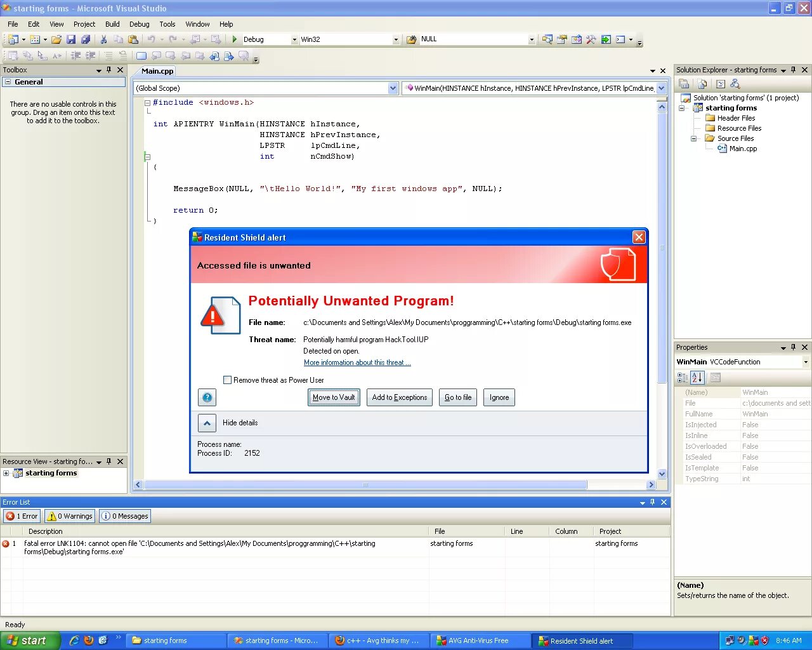Screen dimensions: 812x650
Task: Check the Remove threat as Power User checkbox
Action: [x=228, y=380]
